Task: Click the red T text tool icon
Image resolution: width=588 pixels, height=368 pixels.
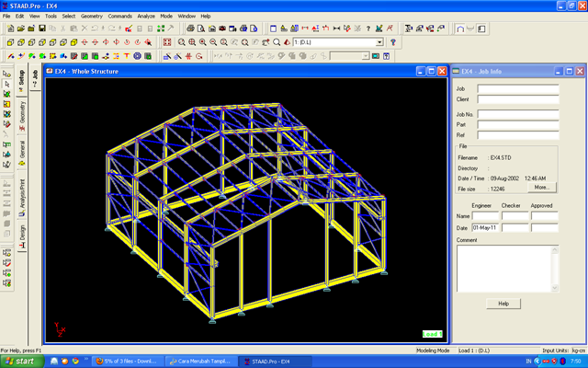Action: [127, 56]
